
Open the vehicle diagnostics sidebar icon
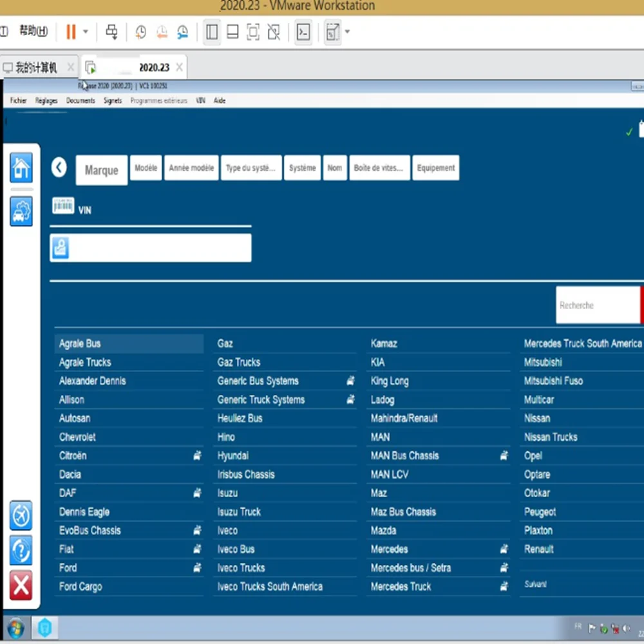(x=21, y=211)
